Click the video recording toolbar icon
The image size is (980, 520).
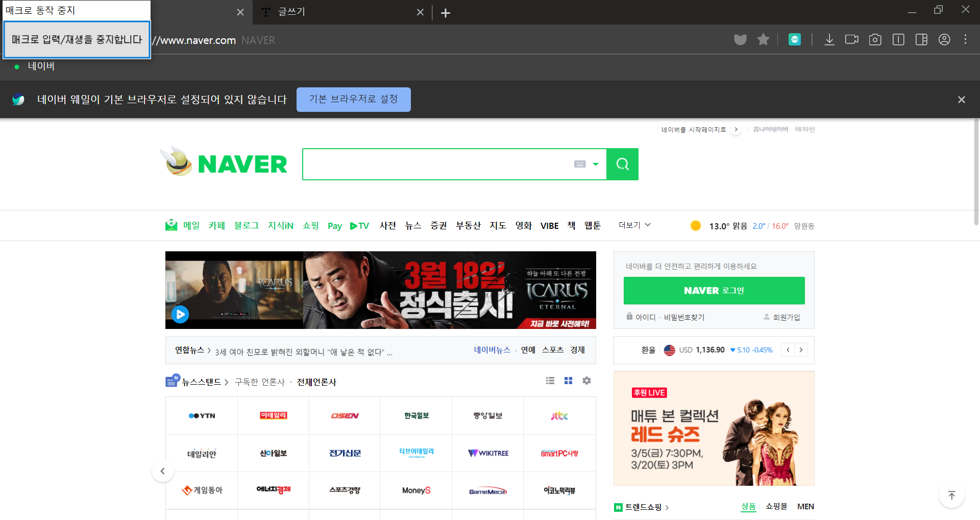(x=852, y=39)
